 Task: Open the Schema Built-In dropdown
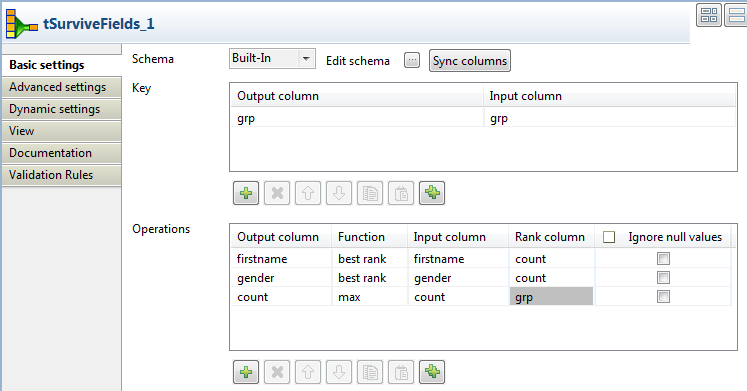(272, 59)
